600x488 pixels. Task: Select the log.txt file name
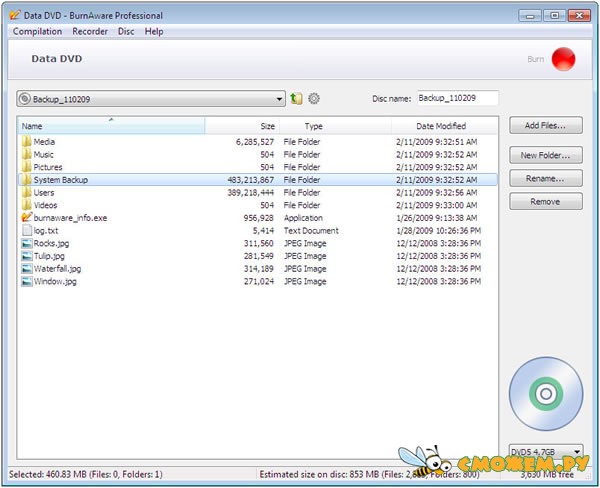pyautogui.click(x=46, y=231)
